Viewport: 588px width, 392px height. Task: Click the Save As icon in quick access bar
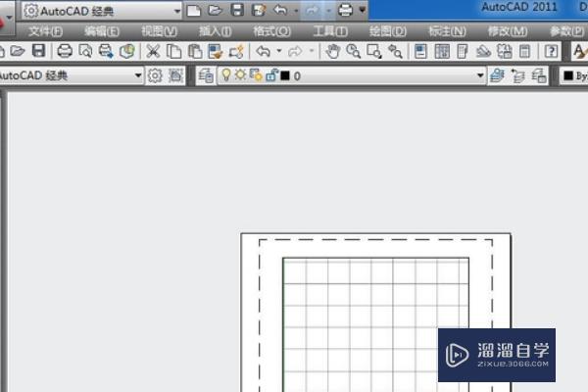click(259, 10)
